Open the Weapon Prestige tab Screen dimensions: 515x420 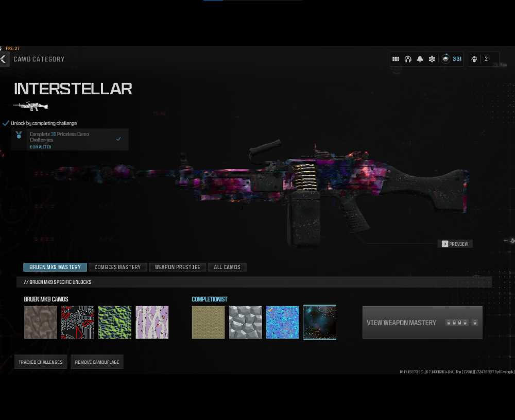(178, 267)
